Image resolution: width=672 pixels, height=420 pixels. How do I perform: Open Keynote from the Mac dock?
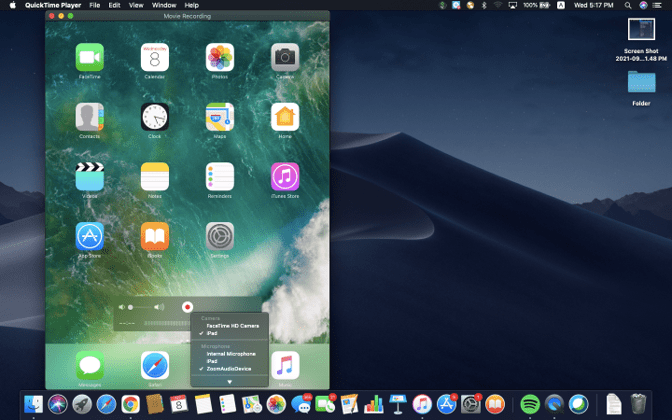[x=398, y=404]
